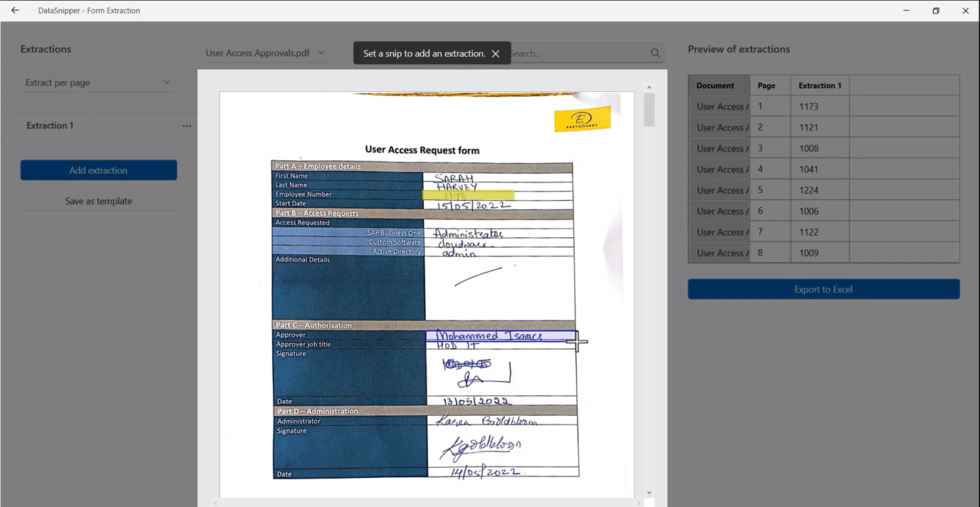Click the Add extraction button

pos(98,170)
